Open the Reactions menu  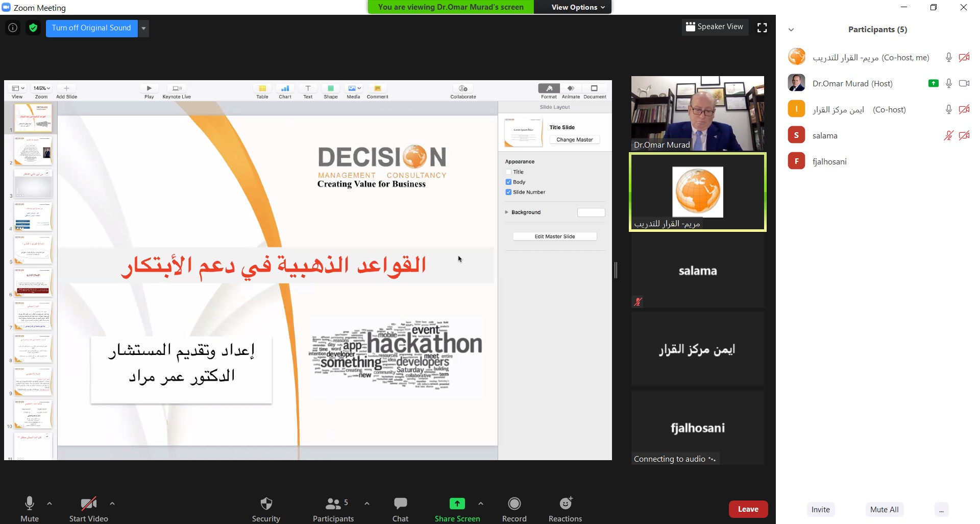click(565, 504)
